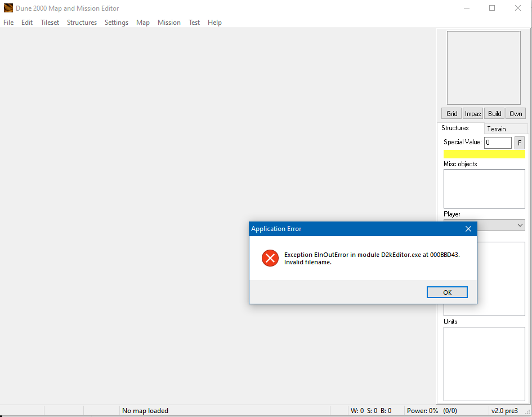This screenshot has width=532, height=417.
Task: Toggle the Grid display button
Action: coord(451,114)
